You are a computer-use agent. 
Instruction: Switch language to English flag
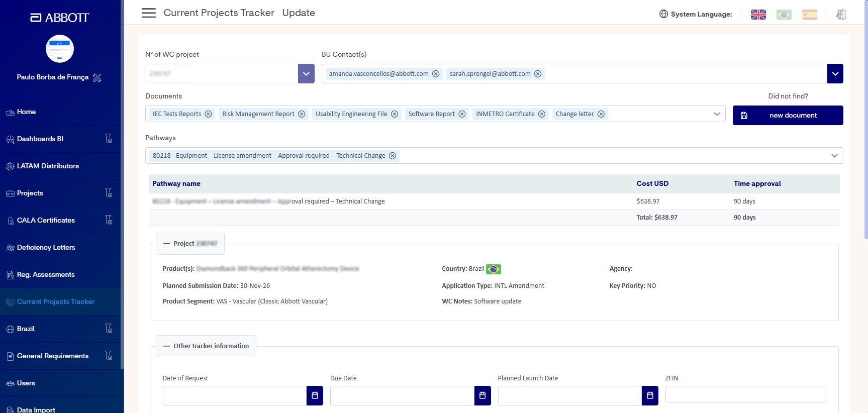(x=758, y=15)
